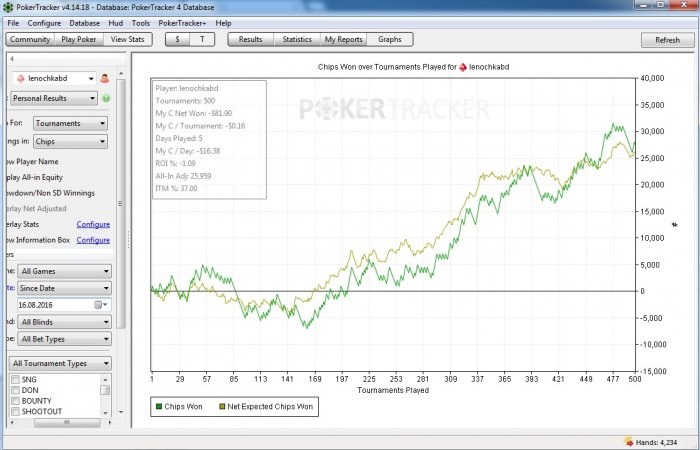Image resolution: width=700 pixels, height=450 pixels.
Task: Switch to the Community tab
Action: coord(30,39)
